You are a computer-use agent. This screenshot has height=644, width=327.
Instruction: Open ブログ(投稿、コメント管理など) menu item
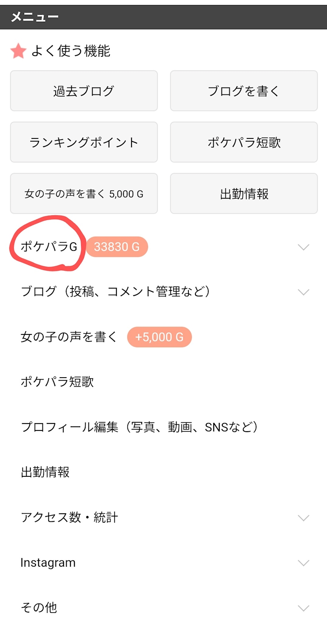[x=115, y=291]
